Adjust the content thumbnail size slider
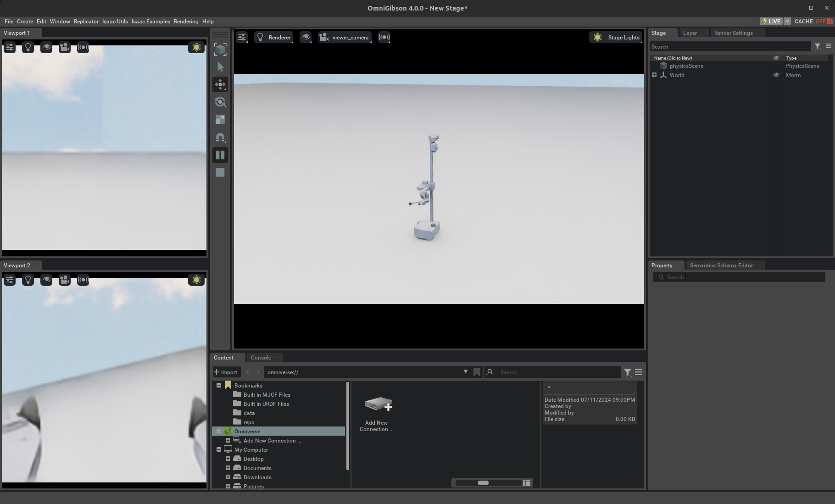Image resolution: width=835 pixels, height=504 pixels. [x=483, y=483]
